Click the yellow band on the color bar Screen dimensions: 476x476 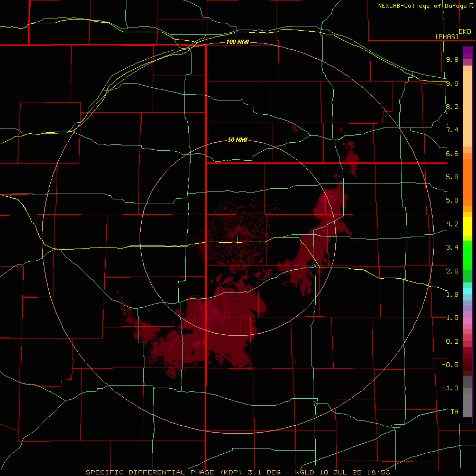pyautogui.click(x=467, y=226)
